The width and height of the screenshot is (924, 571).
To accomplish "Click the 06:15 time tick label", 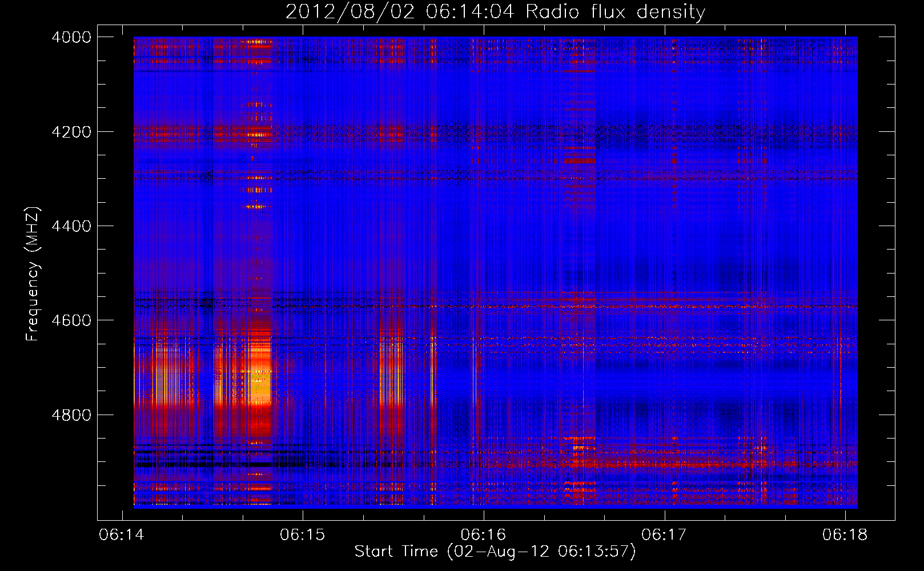I will coord(303,534).
